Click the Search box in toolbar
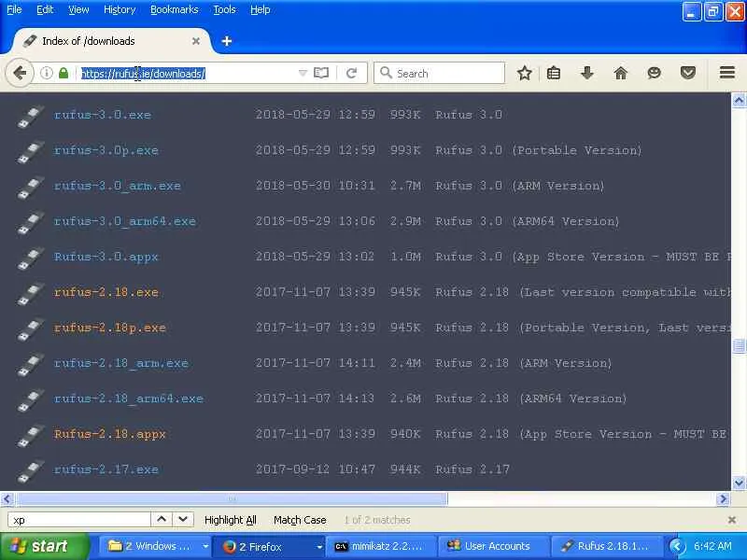 (439, 73)
